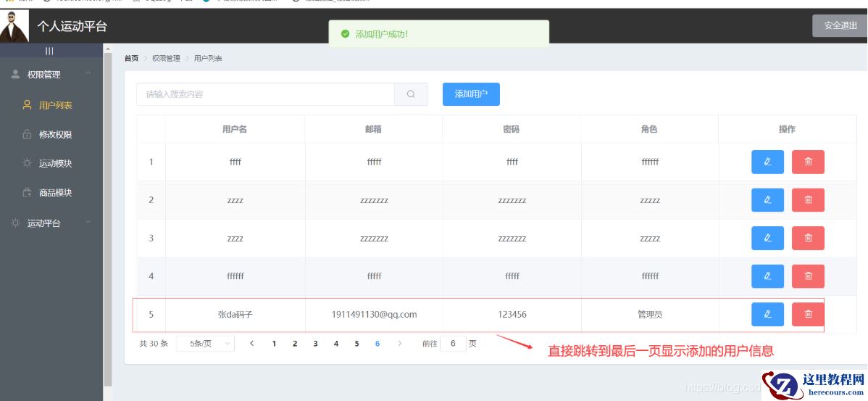Delete user 张da码子 in row 5
The height and width of the screenshot is (401, 868).
tap(808, 314)
